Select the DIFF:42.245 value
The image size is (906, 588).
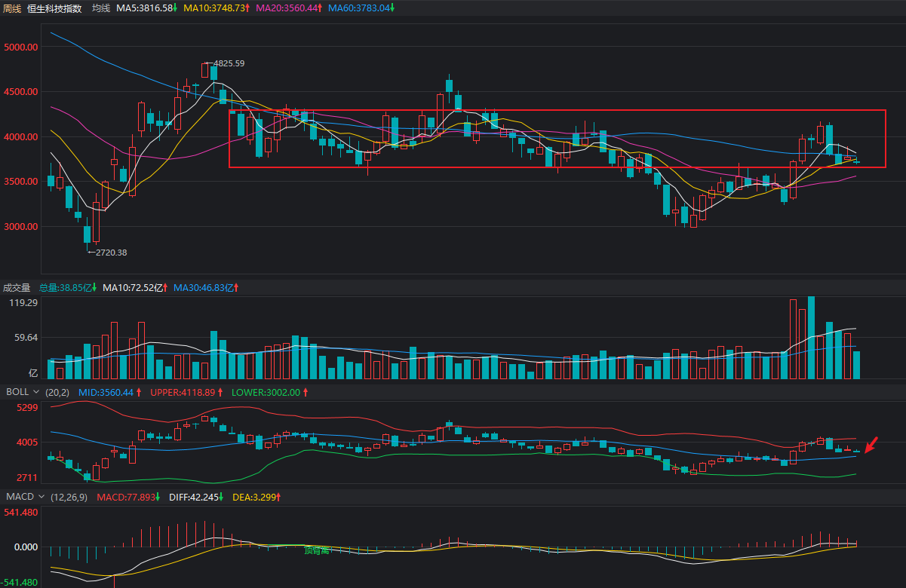point(196,498)
